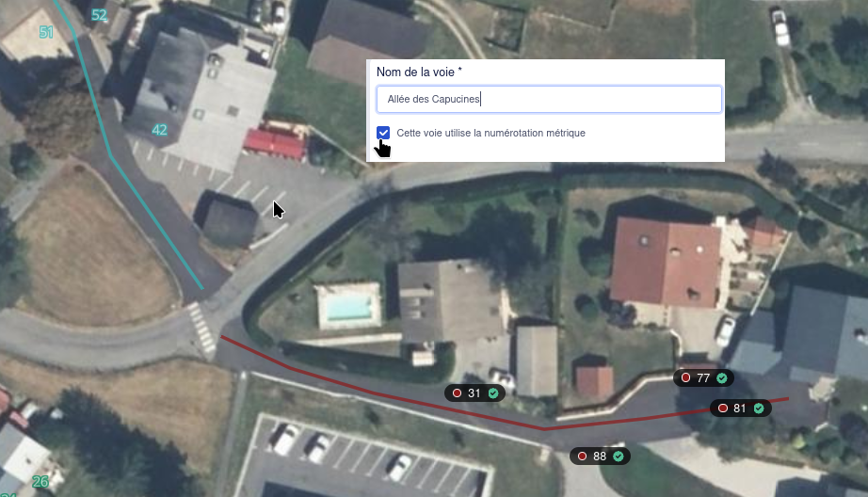Image resolution: width=868 pixels, height=497 pixels.
Task: Focus the 'Nom de la voie' text field
Action: click(x=549, y=99)
